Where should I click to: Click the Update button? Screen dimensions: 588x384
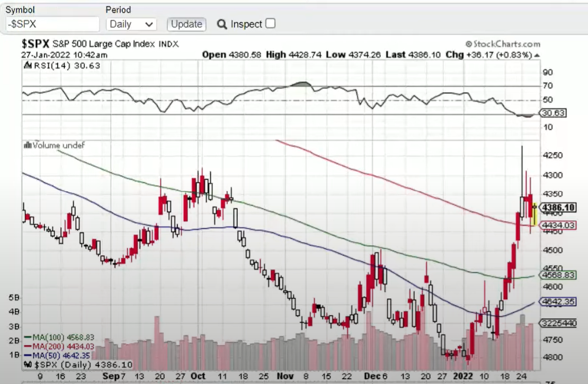tap(186, 24)
